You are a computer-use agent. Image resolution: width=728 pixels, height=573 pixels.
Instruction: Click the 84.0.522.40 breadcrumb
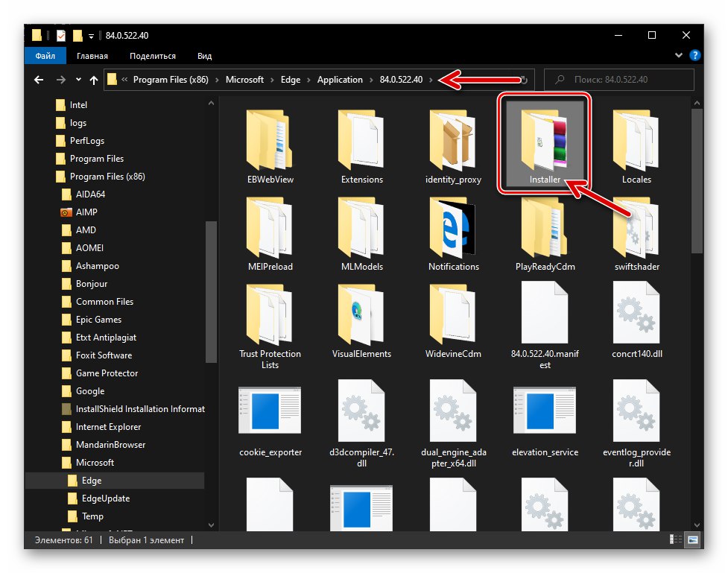(401, 80)
